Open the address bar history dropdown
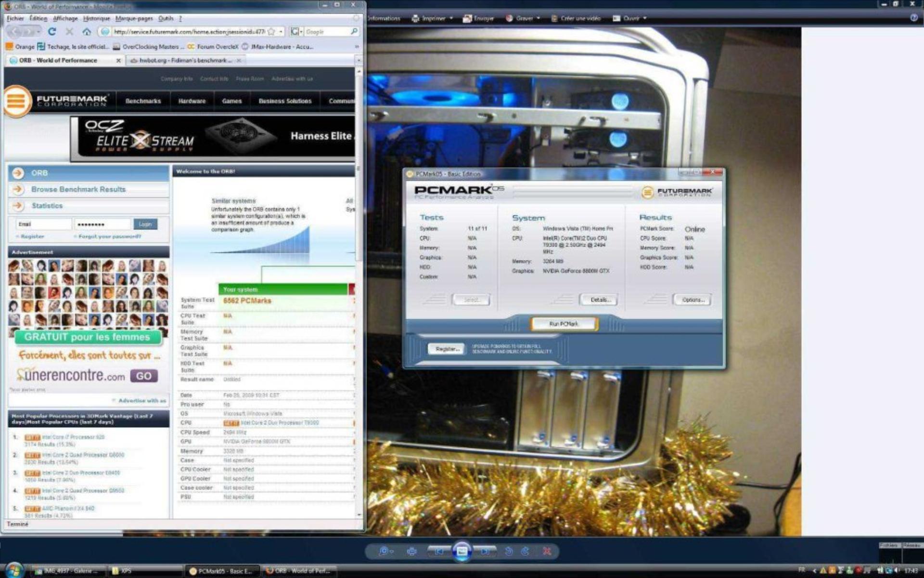 [281, 32]
